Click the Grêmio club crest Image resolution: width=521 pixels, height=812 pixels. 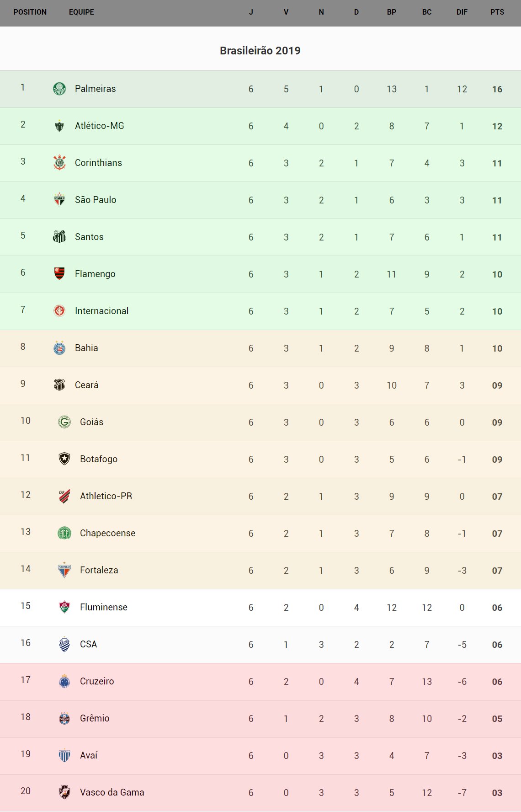pyautogui.click(x=64, y=718)
